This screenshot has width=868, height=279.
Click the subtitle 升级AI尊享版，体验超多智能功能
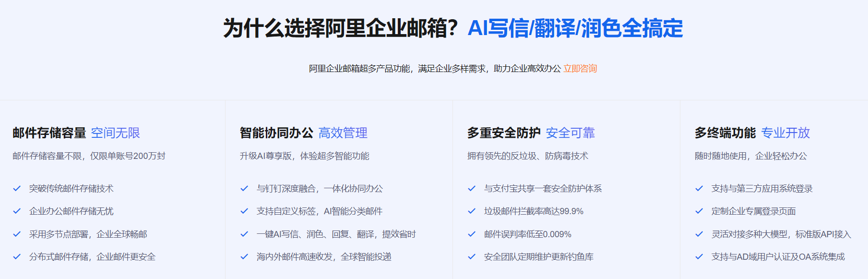click(305, 156)
